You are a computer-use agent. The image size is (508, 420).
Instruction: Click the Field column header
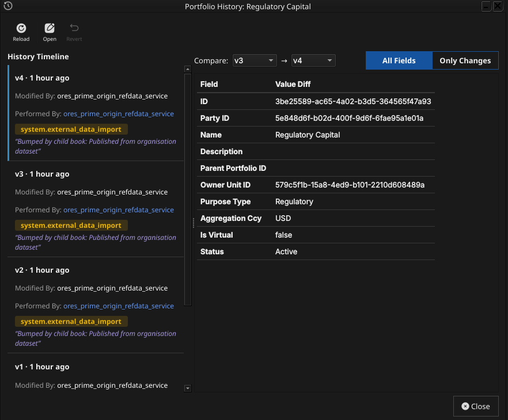[209, 84]
